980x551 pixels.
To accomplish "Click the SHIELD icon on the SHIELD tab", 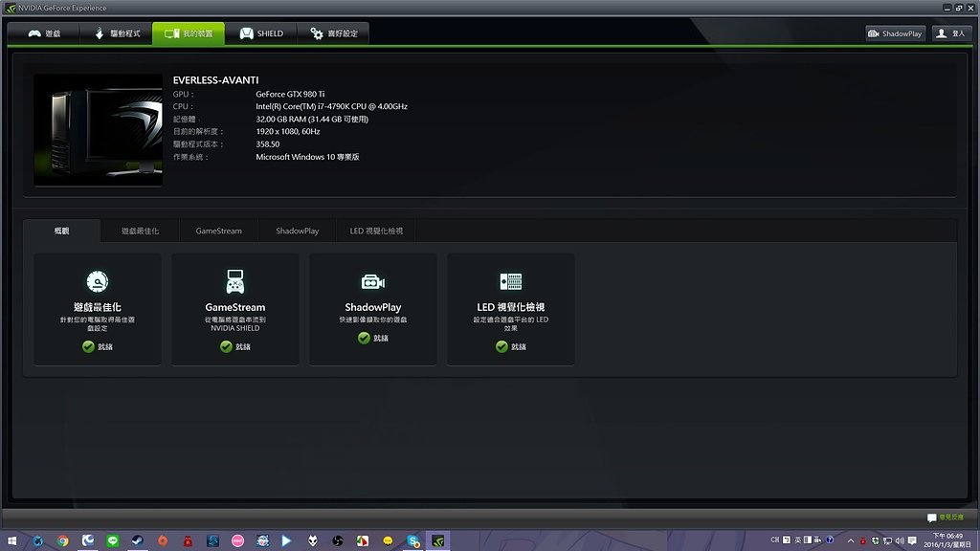I will [247, 33].
